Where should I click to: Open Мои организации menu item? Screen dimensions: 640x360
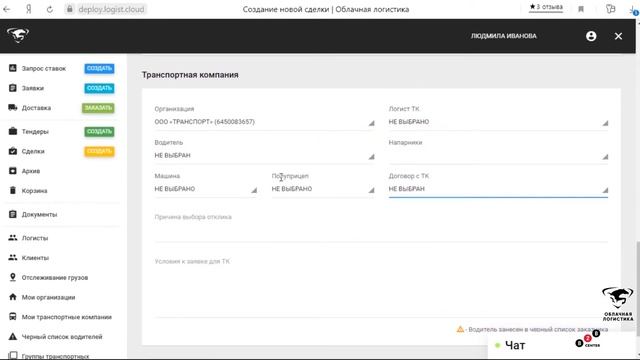[48, 297]
